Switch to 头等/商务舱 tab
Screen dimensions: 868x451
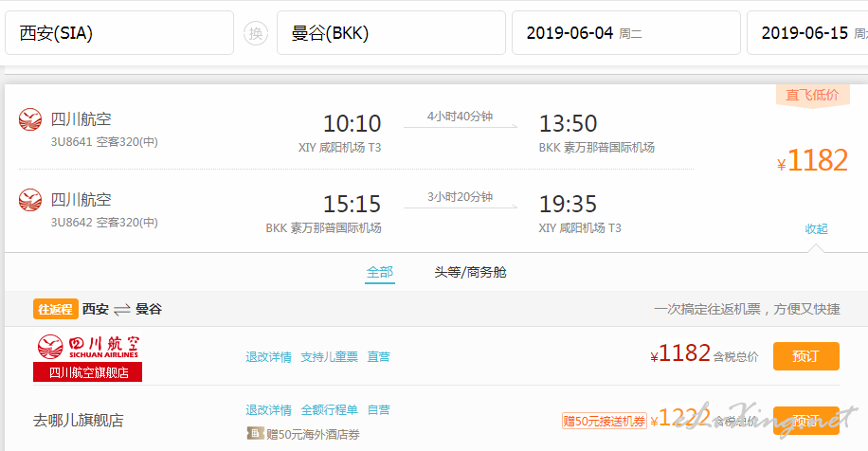[470, 272]
